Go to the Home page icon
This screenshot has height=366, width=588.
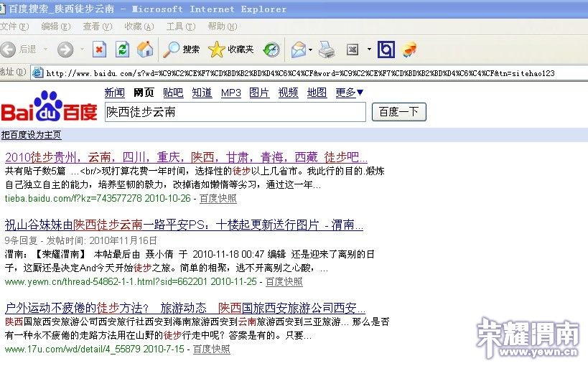point(145,50)
